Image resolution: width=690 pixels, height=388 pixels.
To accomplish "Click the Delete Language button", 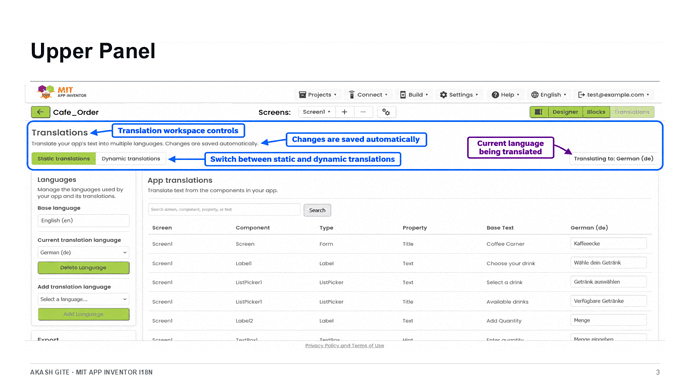I will tap(84, 267).
